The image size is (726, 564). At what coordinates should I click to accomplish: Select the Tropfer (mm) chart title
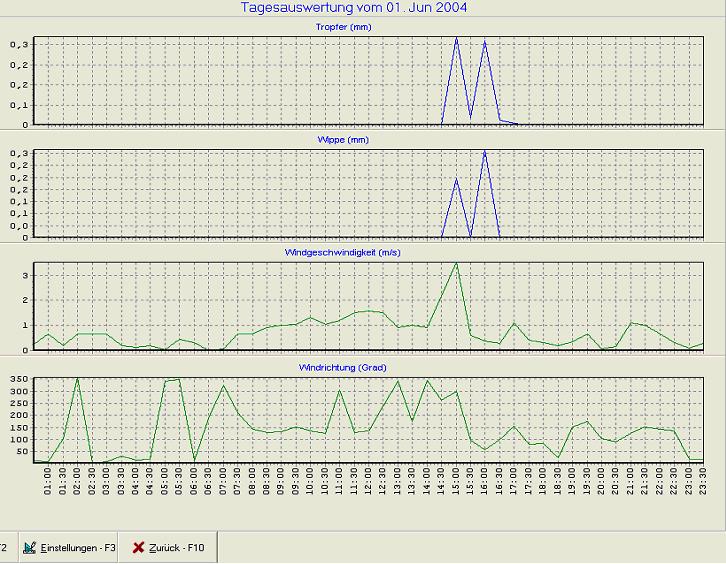(341, 27)
